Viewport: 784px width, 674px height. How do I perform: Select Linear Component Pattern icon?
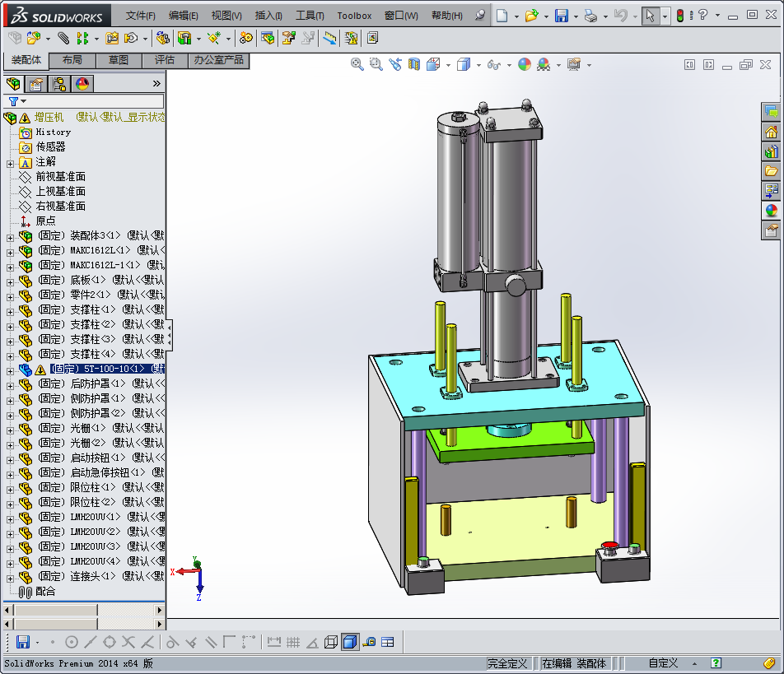(83, 38)
